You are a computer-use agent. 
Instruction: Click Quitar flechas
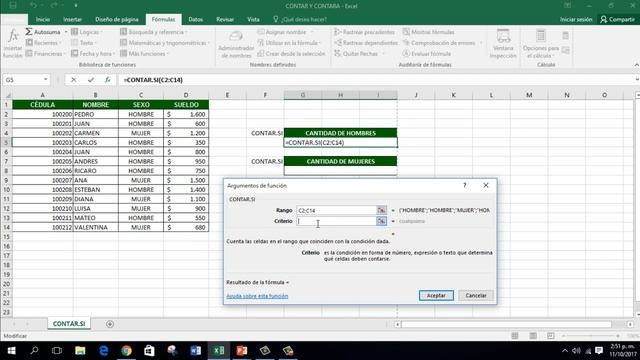359,53
